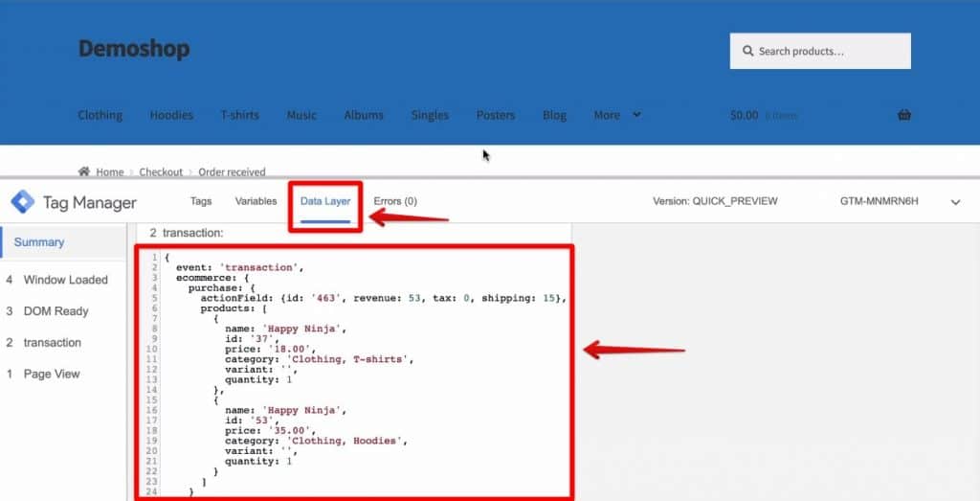Click the 'Clothing, Hoodies' category line

tap(316, 441)
